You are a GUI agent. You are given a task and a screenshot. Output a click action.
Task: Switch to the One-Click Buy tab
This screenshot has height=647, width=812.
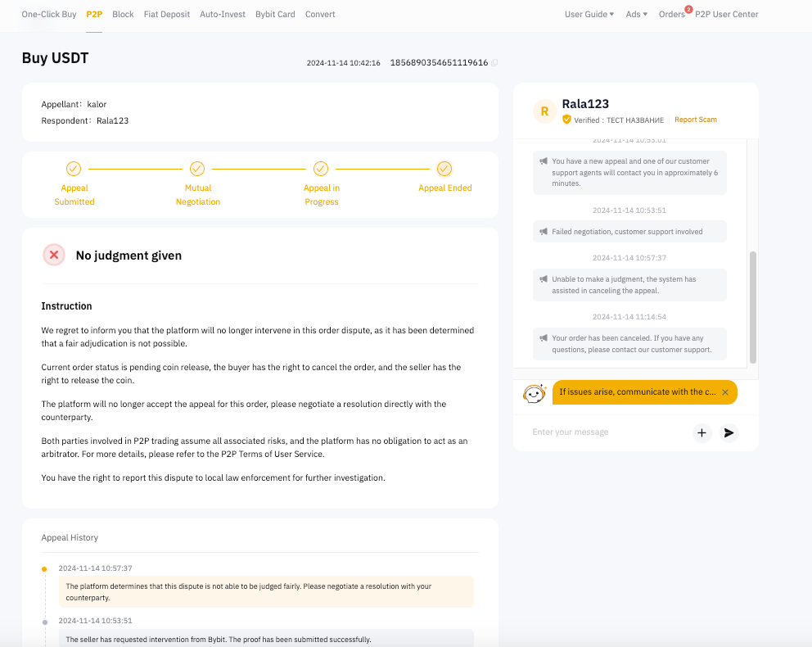[49, 15]
